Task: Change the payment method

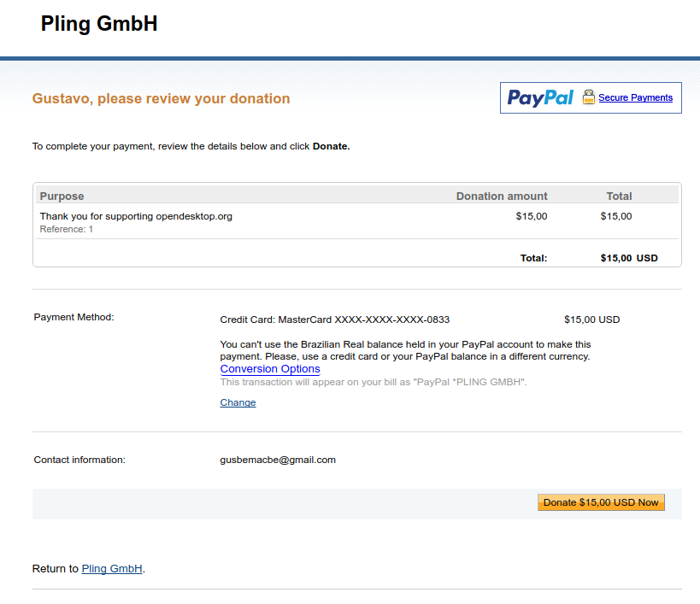Action: (238, 402)
